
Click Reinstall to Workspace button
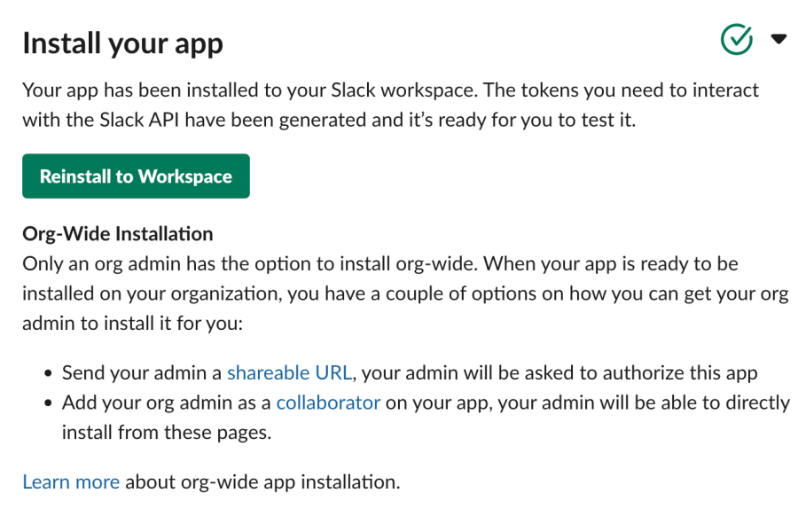point(136,176)
